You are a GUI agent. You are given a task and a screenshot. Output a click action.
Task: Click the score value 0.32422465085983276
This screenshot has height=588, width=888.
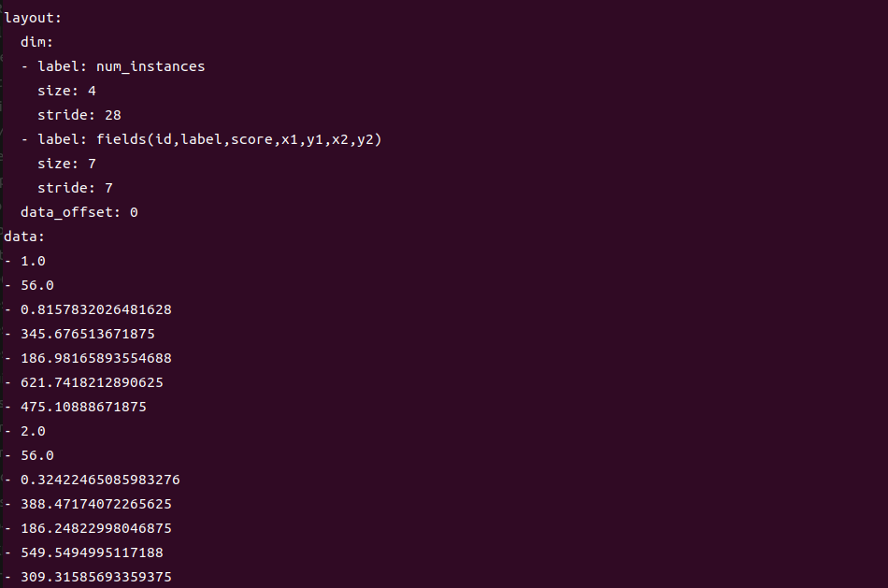click(100, 480)
